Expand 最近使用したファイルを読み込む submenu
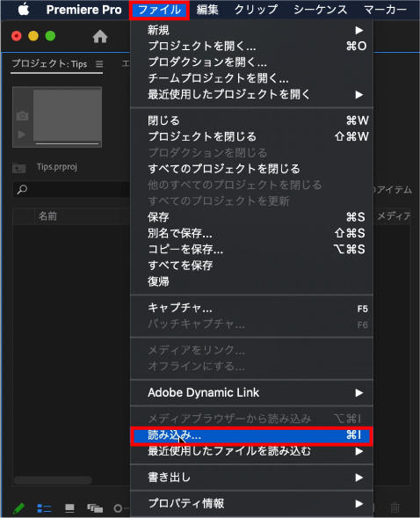Screen dimensions: 420x518 click(251, 451)
